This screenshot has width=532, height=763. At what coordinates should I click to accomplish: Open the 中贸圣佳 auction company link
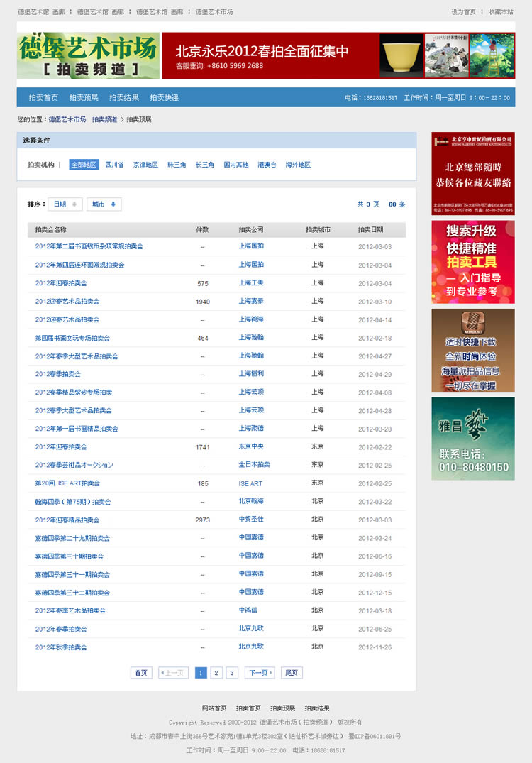coord(251,520)
